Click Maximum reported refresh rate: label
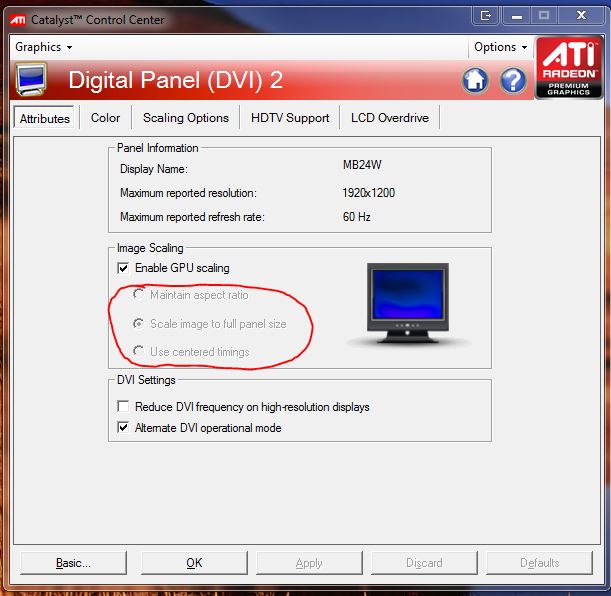Image resolution: width=611 pixels, height=596 pixels. tap(192, 217)
